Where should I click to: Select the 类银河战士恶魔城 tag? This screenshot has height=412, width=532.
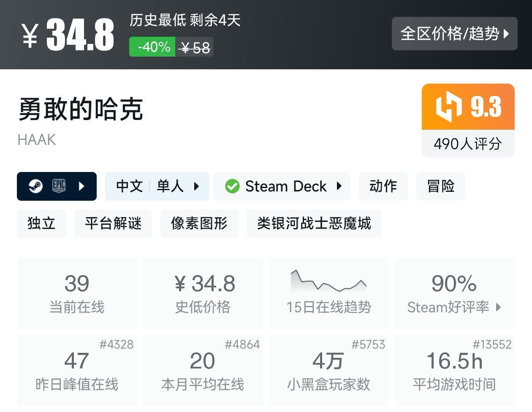314,223
